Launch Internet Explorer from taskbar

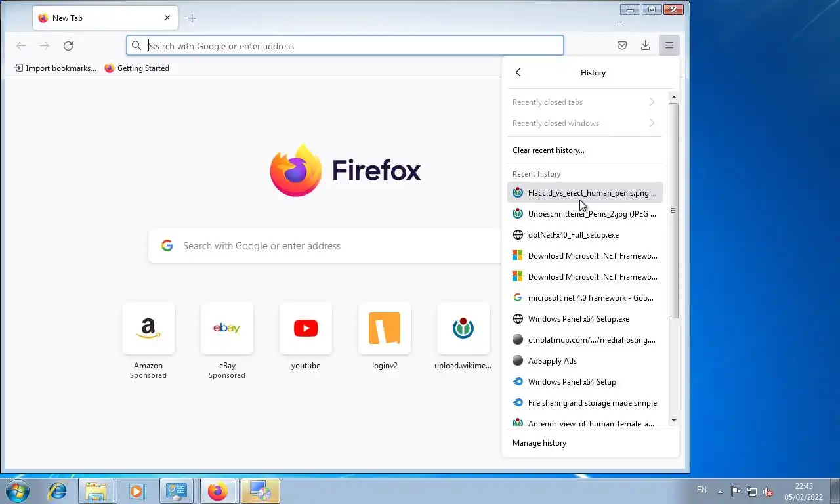tap(58, 491)
